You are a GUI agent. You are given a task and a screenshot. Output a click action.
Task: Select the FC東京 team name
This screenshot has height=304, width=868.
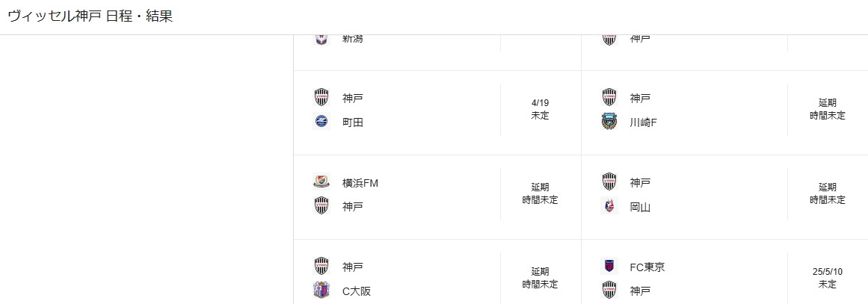pos(647,267)
